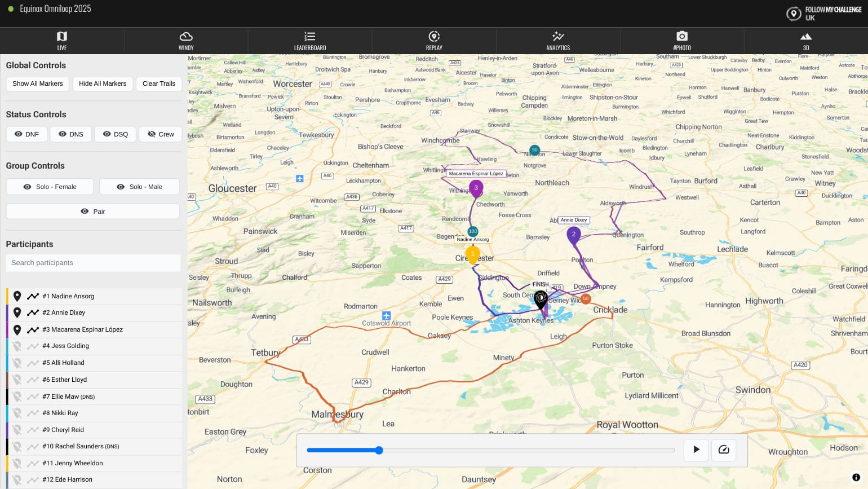
Task: Enable marker pin for #7 Ellie Maw
Action: (x=17, y=397)
